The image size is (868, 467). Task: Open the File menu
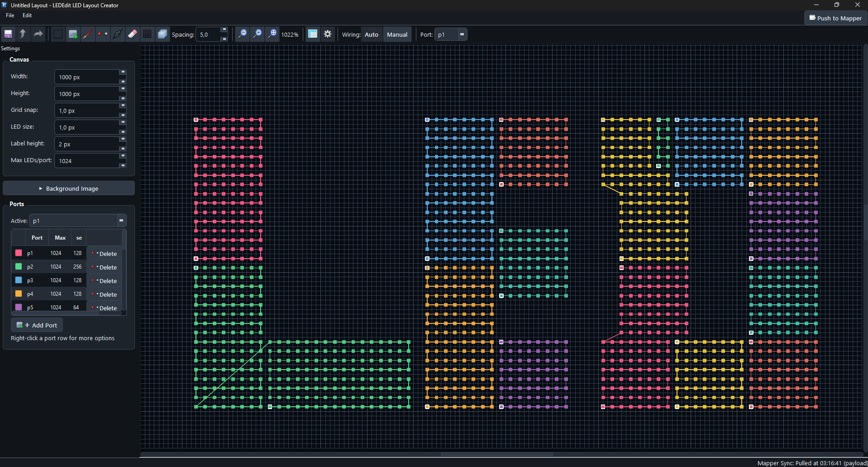click(x=10, y=15)
